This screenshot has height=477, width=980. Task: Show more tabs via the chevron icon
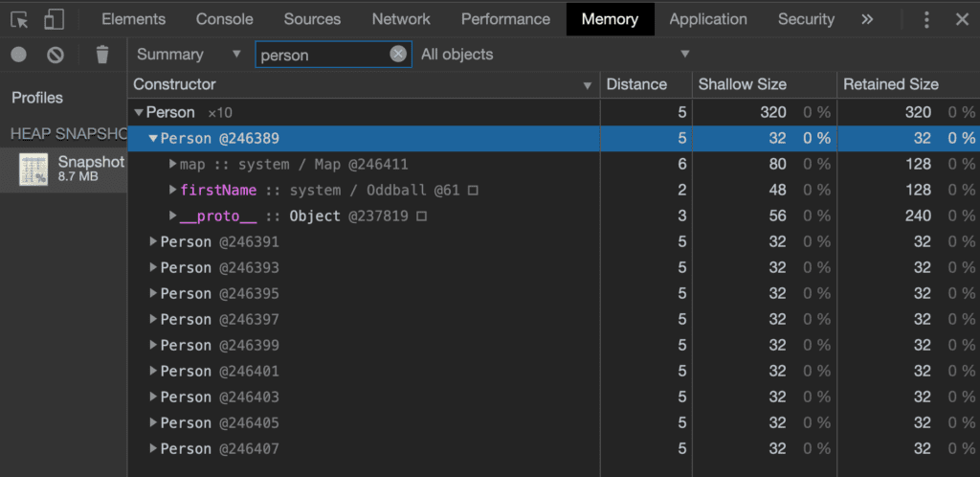click(x=867, y=19)
